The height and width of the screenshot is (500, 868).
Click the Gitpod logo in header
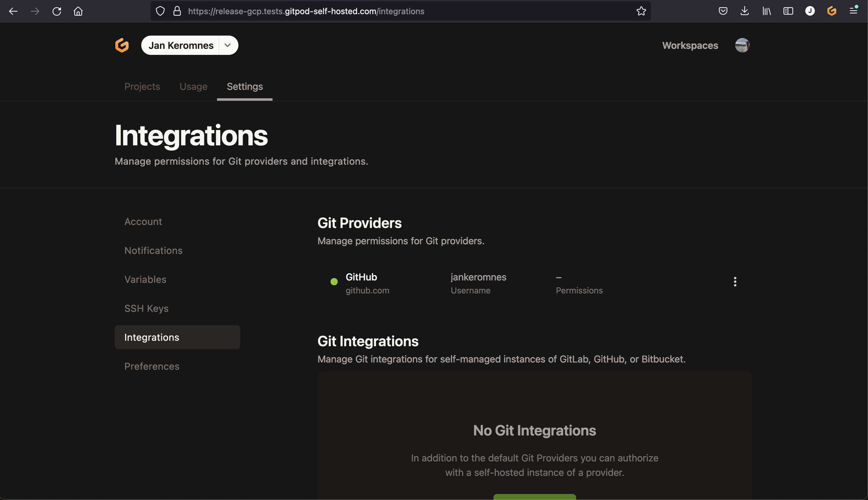pos(122,45)
